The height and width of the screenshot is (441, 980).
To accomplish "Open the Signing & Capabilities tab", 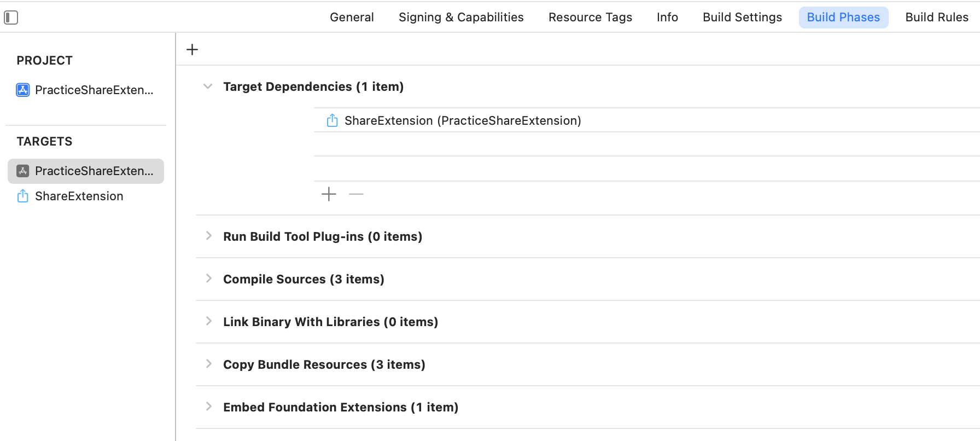I will point(461,18).
